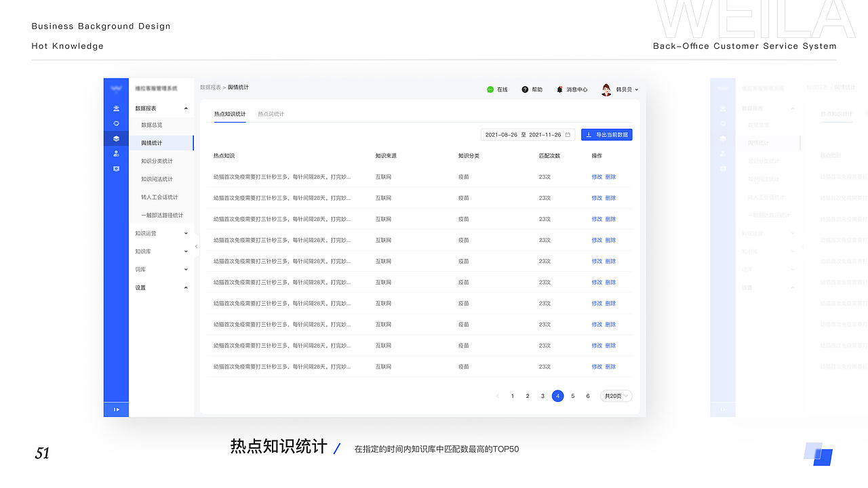Open the single user icon in the blue sidebar
This screenshot has height=488, width=868.
click(x=116, y=154)
